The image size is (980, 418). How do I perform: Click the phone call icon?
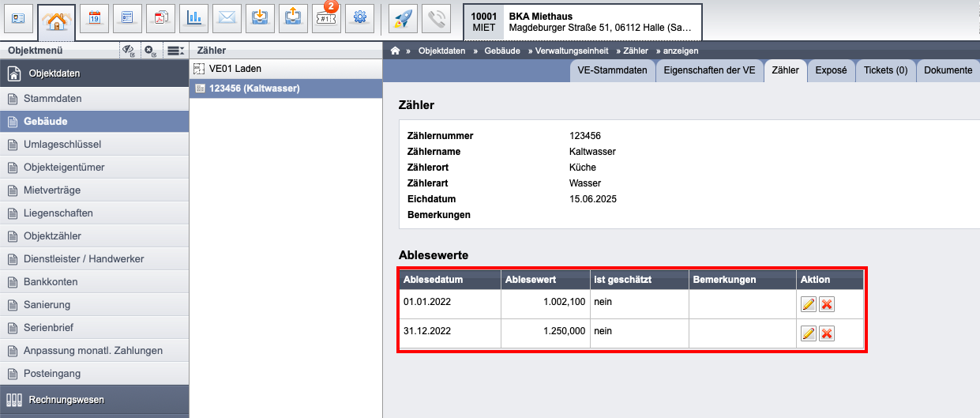tap(436, 17)
